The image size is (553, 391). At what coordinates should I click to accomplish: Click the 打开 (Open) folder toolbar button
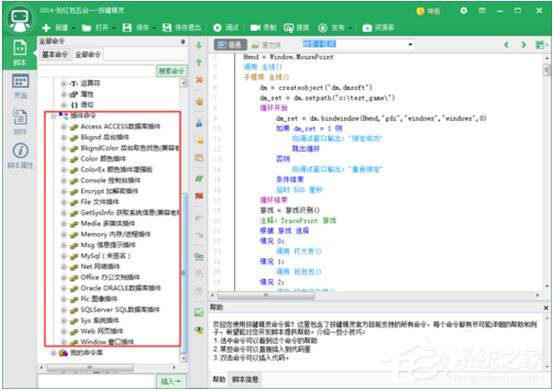95,28
